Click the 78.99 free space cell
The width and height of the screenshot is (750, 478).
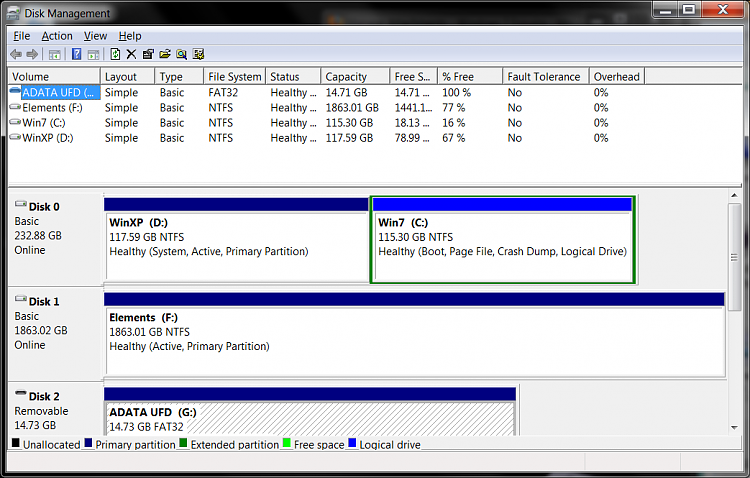412,138
